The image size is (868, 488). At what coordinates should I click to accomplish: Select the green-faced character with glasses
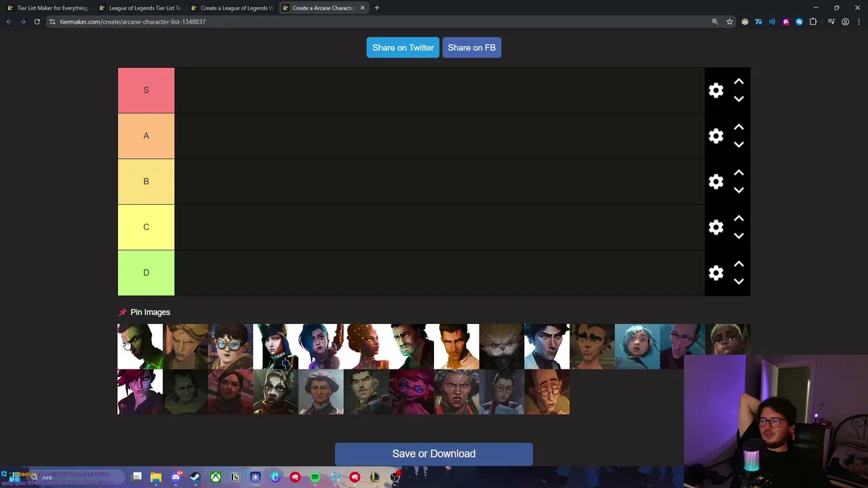point(140,346)
